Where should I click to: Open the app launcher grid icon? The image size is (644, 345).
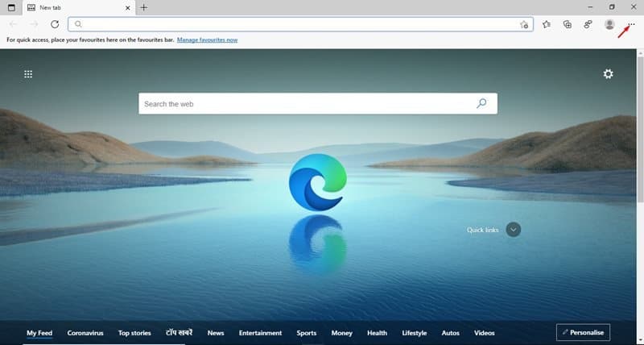[28, 74]
